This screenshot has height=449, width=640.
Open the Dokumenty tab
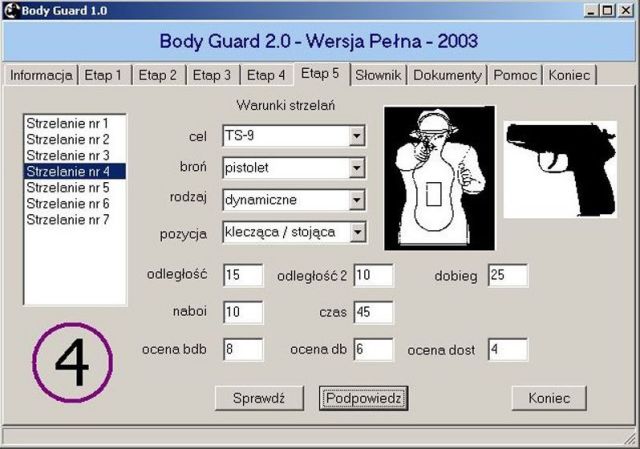click(x=447, y=75)
